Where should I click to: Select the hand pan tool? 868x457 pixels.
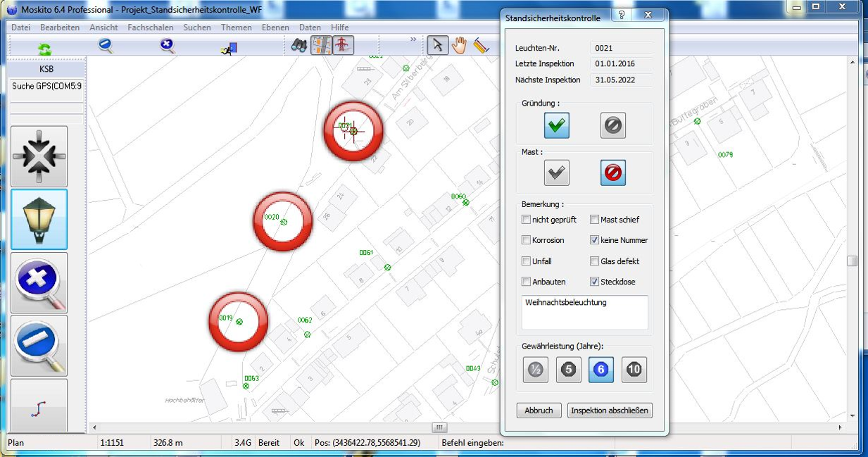click(x=459, y=46)
